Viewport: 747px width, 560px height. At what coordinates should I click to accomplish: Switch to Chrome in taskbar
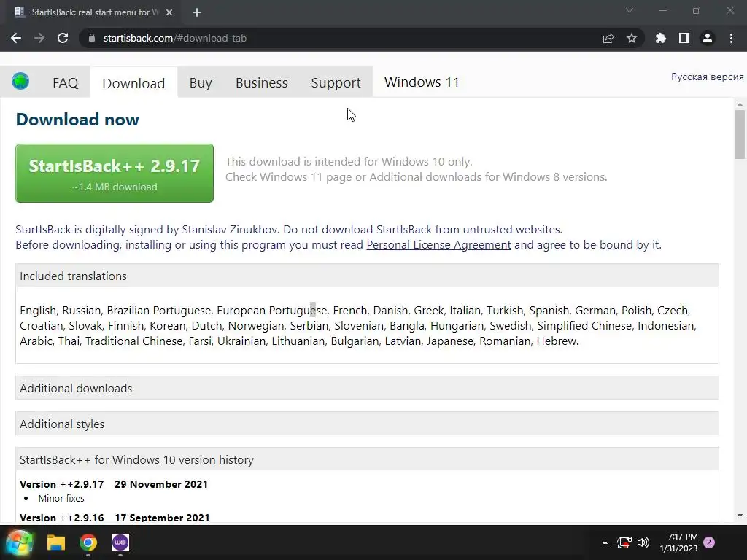[x=88, y=542]
